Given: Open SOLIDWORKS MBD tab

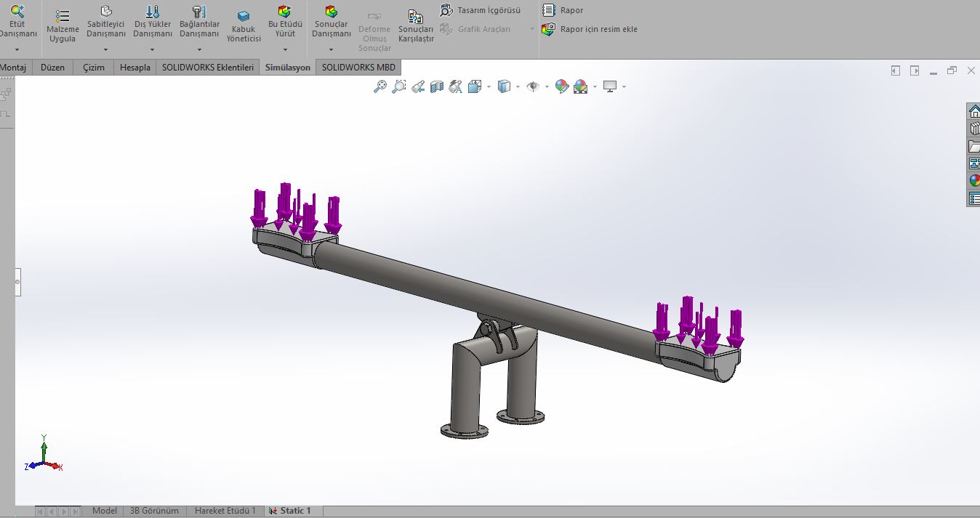Looking at the screenshot, I should (x=359, y=67).
